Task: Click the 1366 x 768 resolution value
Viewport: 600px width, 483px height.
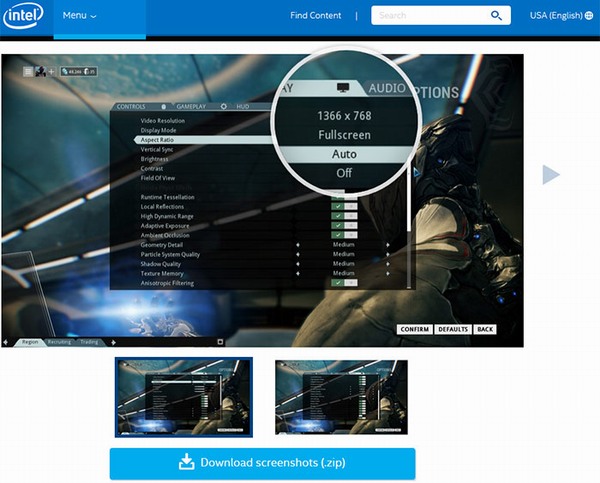Action: click(x=344, y=116)
